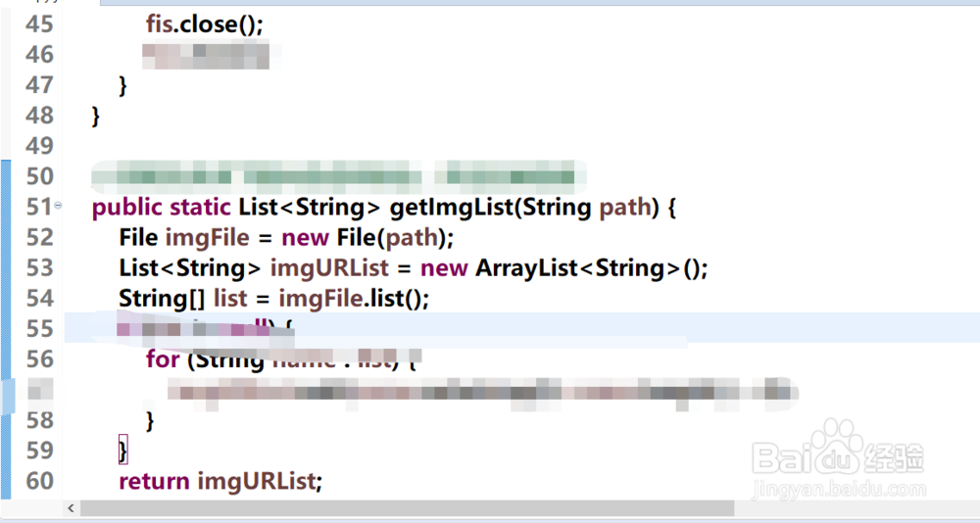The width and height of the screenshot is (980, 523).
Task: Click line number 60 in the gutter
Action: click(33, 481)
